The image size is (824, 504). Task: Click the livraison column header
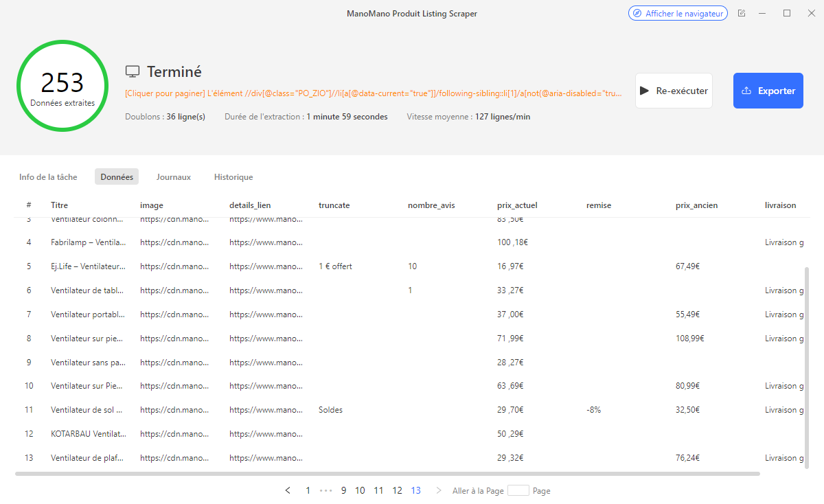(x=781, y=205)
